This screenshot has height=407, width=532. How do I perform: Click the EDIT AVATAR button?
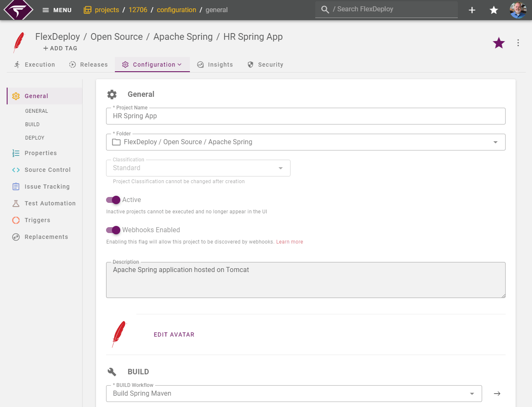click(x=174, y=334)
